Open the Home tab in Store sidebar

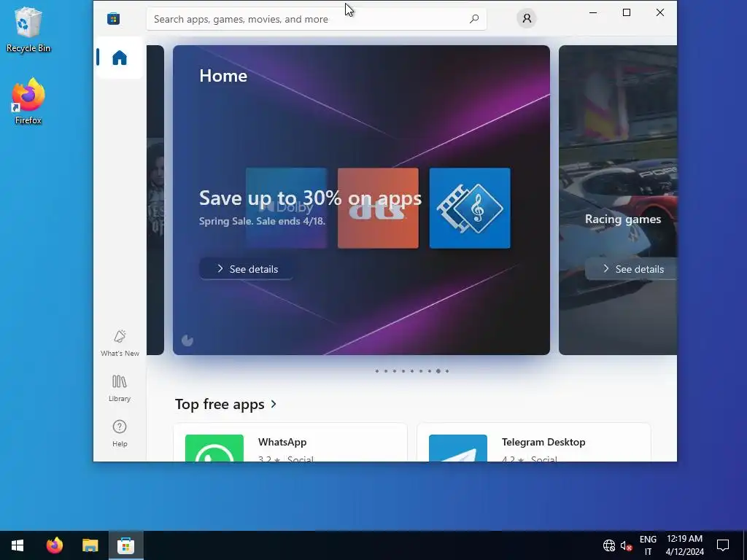click(x=119, y=58)
